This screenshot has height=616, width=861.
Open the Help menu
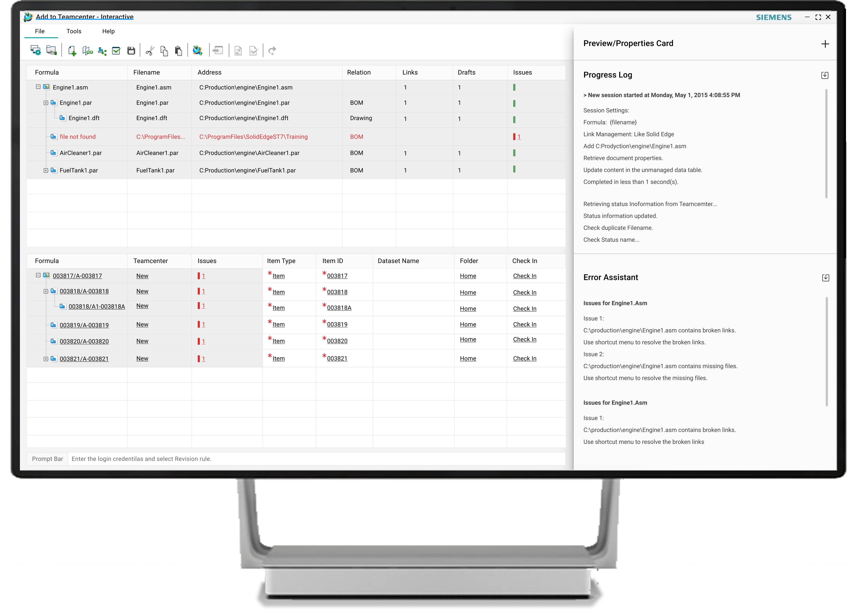pos(108,31)
